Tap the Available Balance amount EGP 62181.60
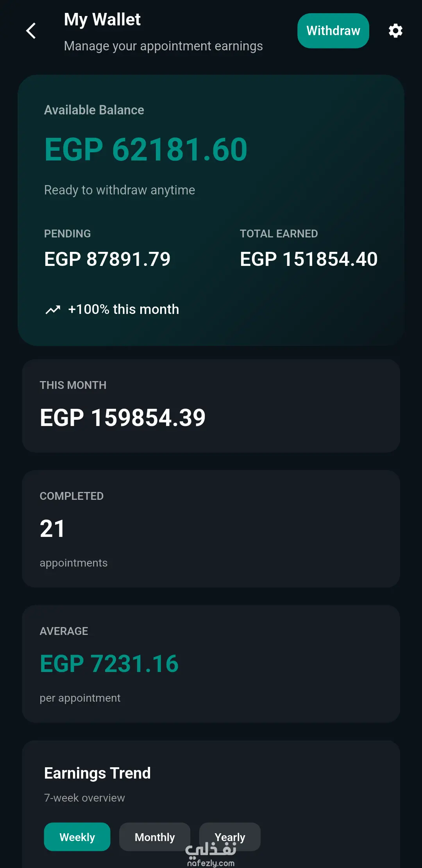 146,150
